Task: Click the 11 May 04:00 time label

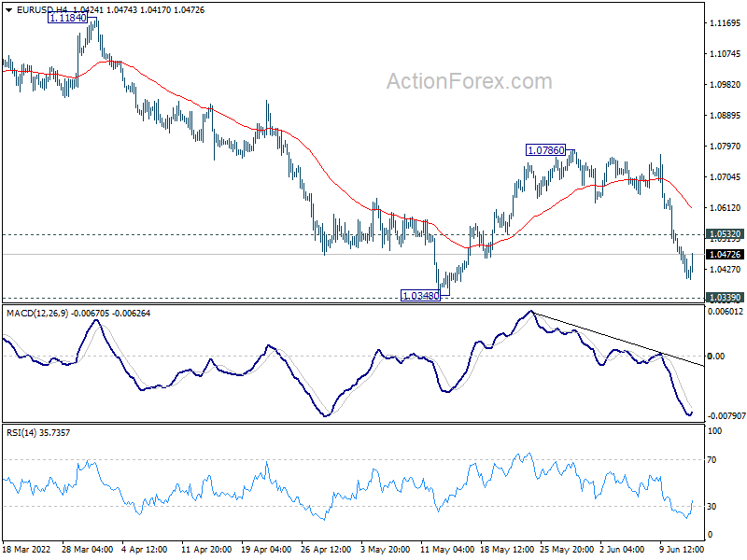Action: point(447,550)
